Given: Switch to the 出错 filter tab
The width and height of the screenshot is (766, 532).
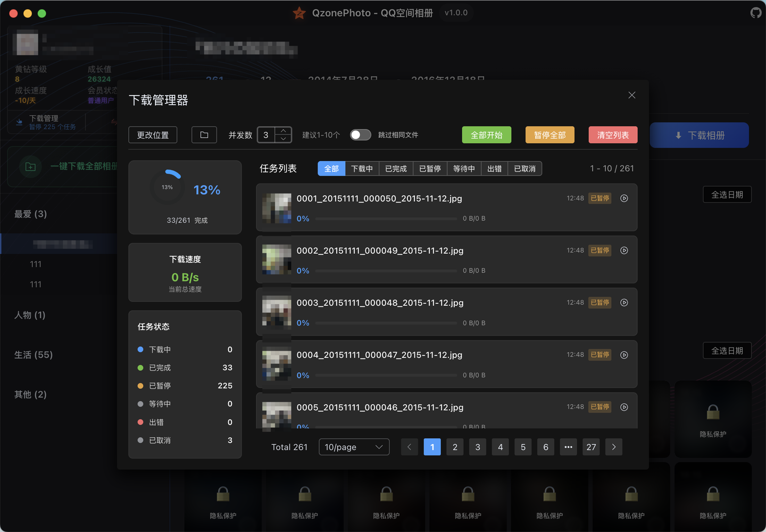Looking at the screenshot, I should click(x=494, y=168).
